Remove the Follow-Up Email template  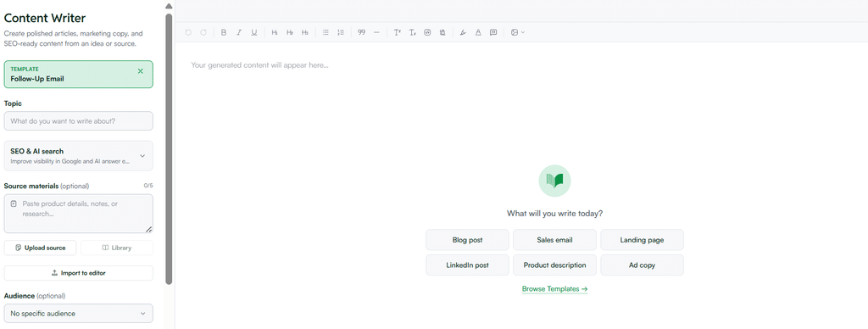click(x=140, y=71)
